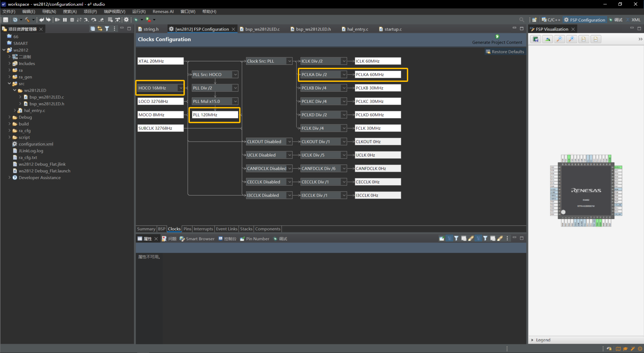Show more FSP Visualization toolbar items chevron
Image resolution: width=644 pixels, height=353 pixels.
(x=640, y=39)
